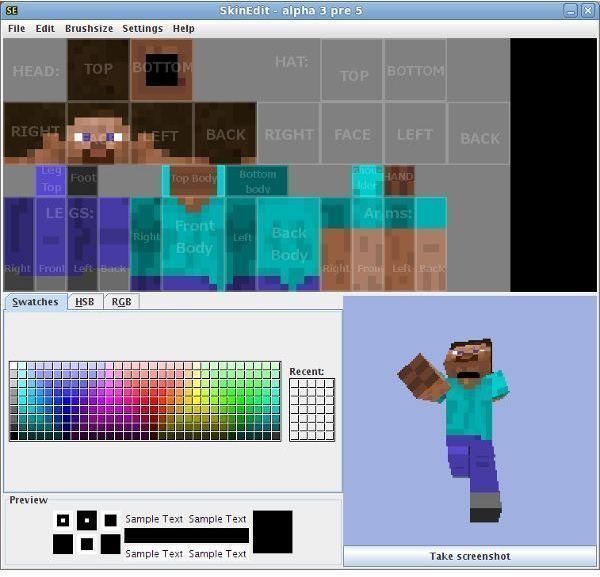
Task: Open the Settings menu
Action: 142,29
